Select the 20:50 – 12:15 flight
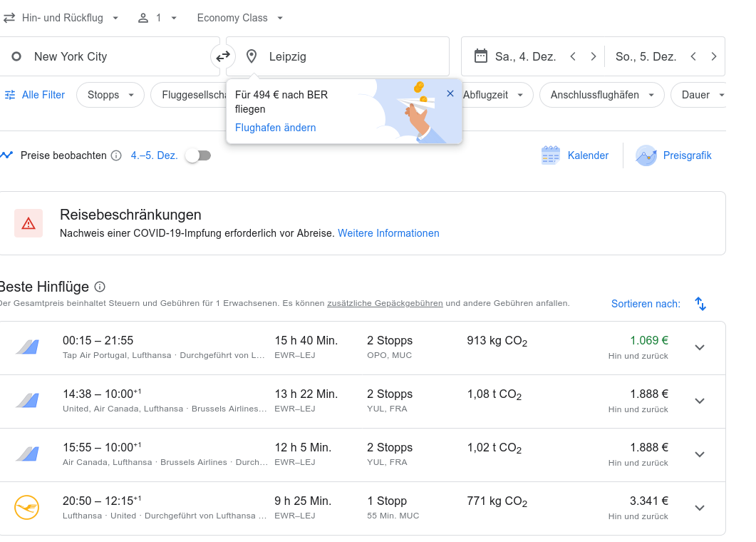This screenshot has height=542, width=756. (x=363, y=508)
